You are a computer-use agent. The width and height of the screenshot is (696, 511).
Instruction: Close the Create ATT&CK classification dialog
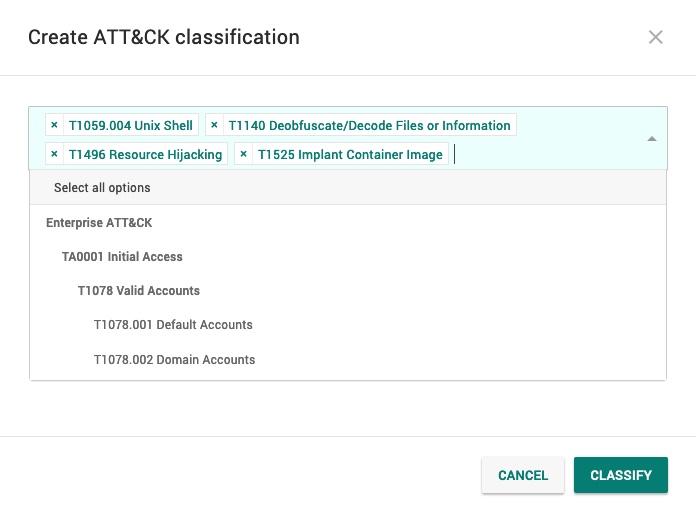656,37
